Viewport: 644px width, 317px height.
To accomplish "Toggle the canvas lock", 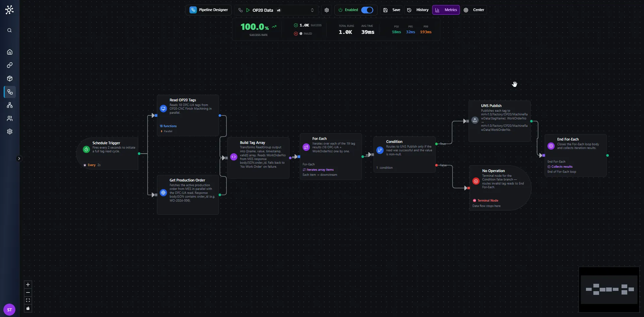I will pyautogui.click(x=28, y=308).
